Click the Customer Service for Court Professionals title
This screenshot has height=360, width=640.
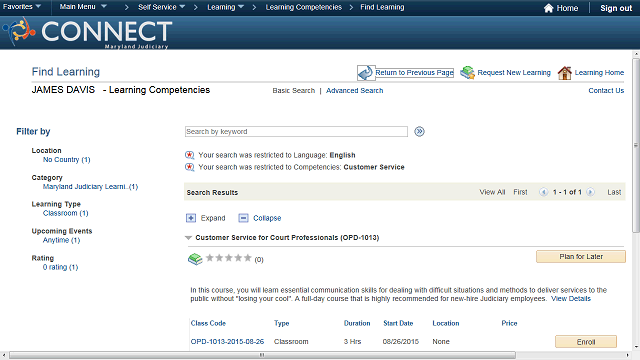tap(287, 238)
